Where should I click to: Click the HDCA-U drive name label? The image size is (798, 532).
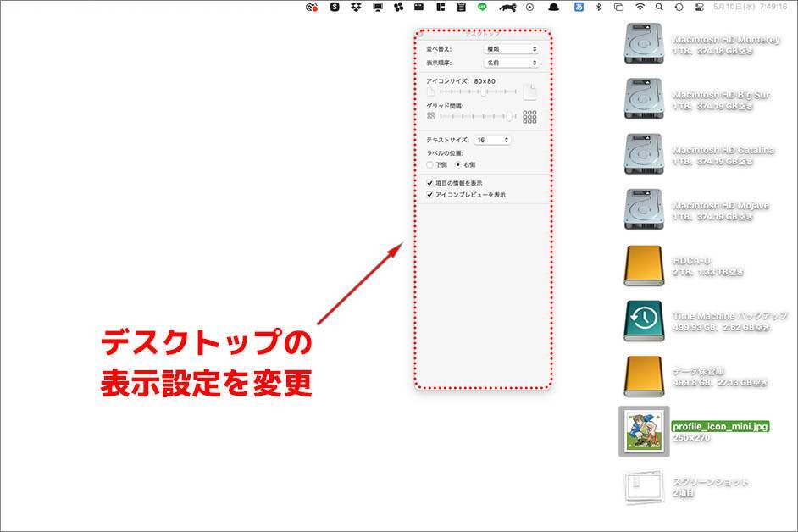click(691, 261)
